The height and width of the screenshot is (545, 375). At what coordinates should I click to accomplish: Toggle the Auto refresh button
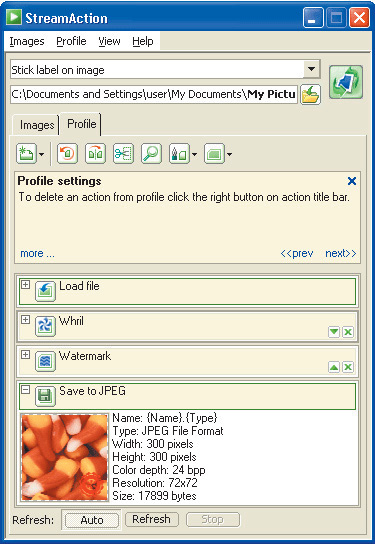point(92,520)
